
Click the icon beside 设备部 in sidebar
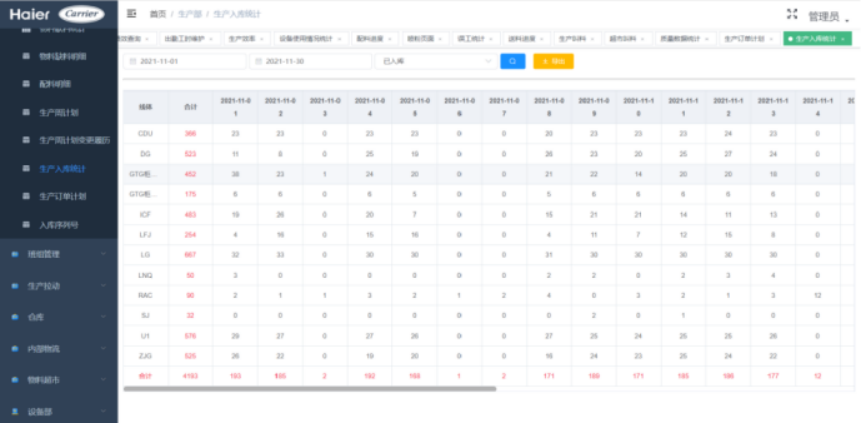[x=14, y=411]
